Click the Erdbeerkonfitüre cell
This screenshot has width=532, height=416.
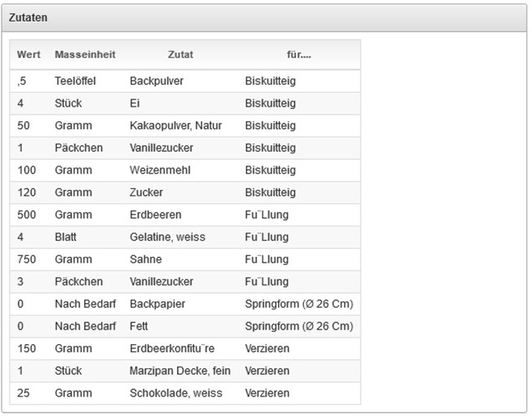(x=171, y=348)
